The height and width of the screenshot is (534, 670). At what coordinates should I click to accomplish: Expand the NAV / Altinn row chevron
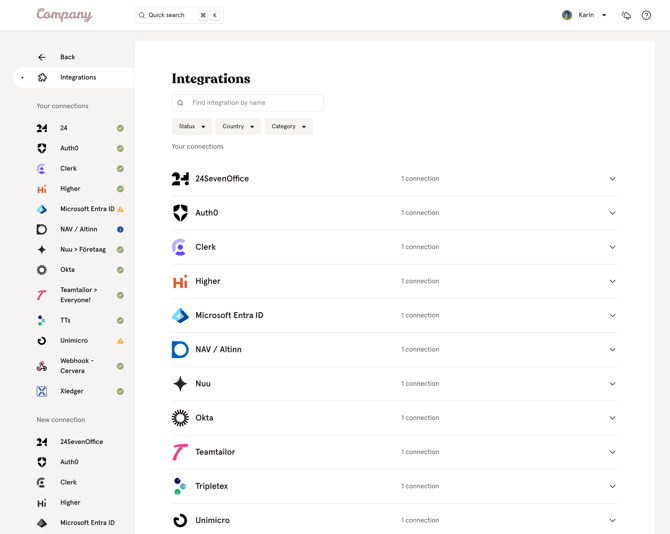coord(612,350)
